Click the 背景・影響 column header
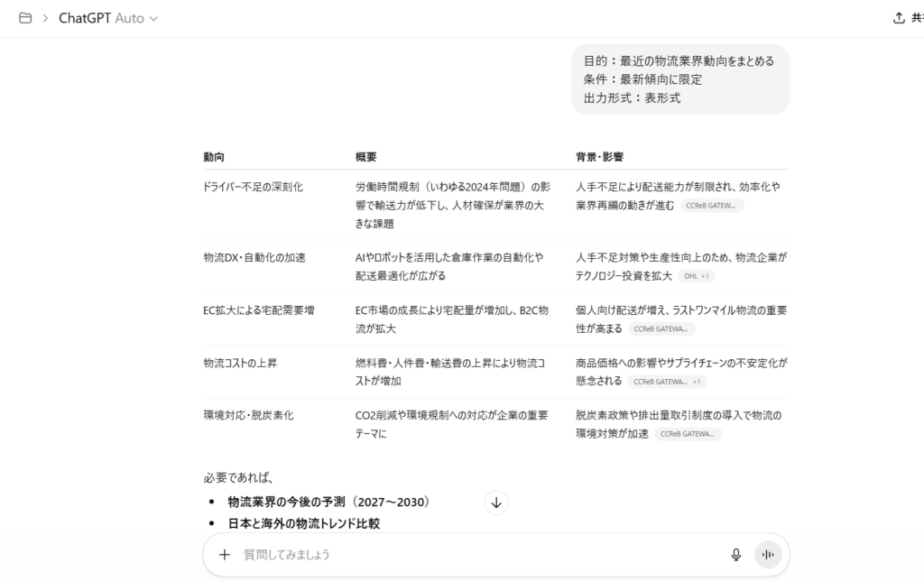This screenshot has height=582, width=924. (599, 157)
